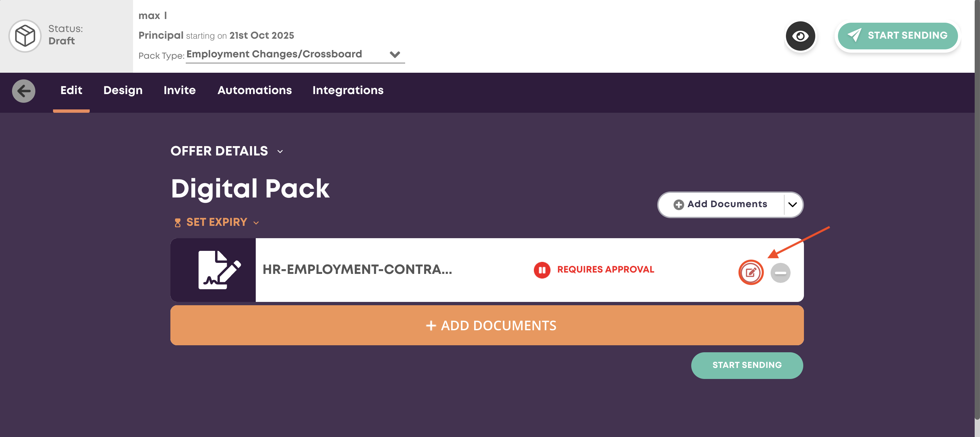Preview pack with the eye icon
Screen dimensions: 980x437
coord(800,36)
